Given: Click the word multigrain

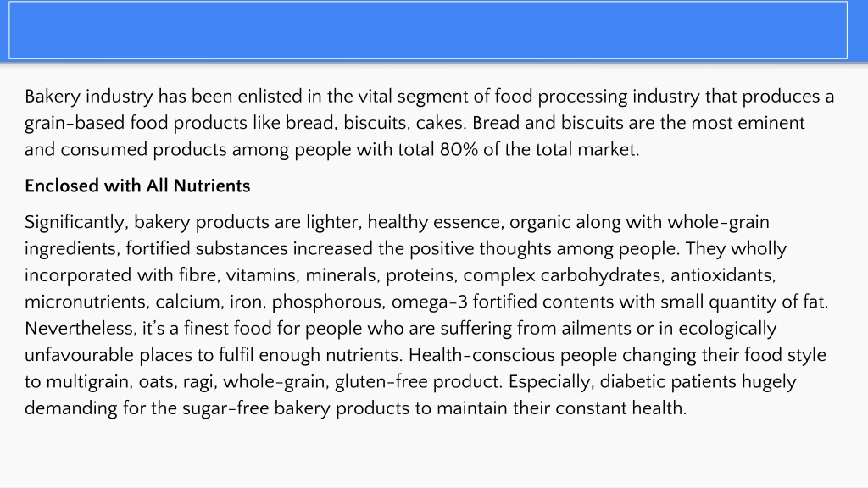Looking at the screenshot, I should [89, 382].
